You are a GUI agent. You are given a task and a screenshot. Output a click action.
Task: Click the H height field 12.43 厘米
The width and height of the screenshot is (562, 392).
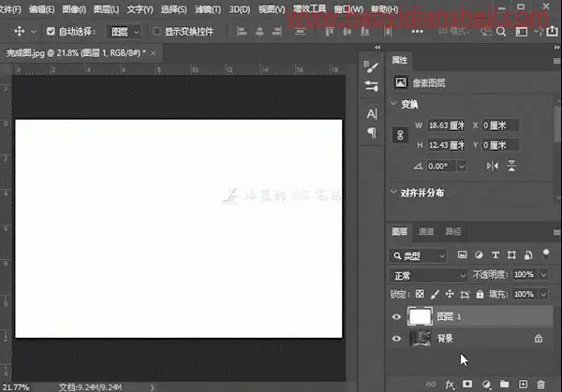[446, 145]
